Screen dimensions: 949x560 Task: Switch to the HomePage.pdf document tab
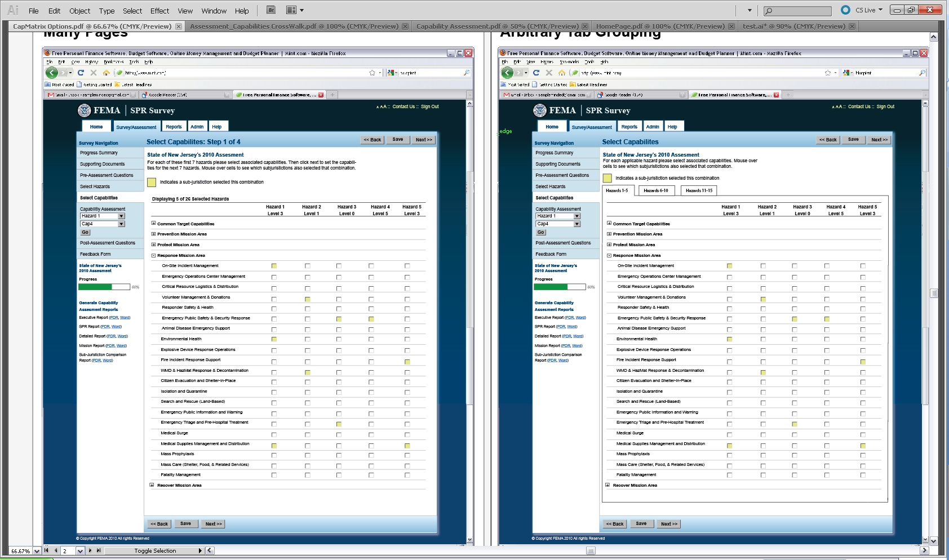(x=660, y=26)
